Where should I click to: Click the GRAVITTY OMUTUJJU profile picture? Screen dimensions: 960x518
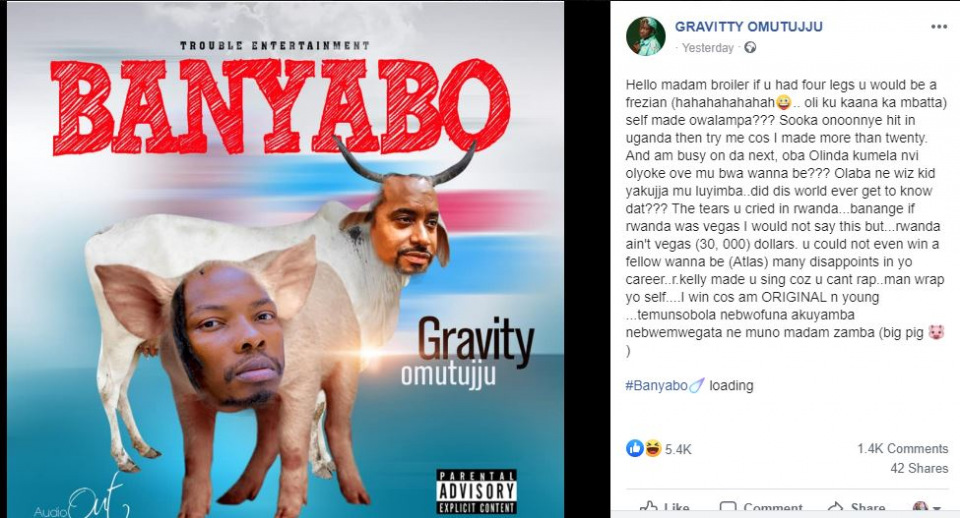[x=645, y=36]
